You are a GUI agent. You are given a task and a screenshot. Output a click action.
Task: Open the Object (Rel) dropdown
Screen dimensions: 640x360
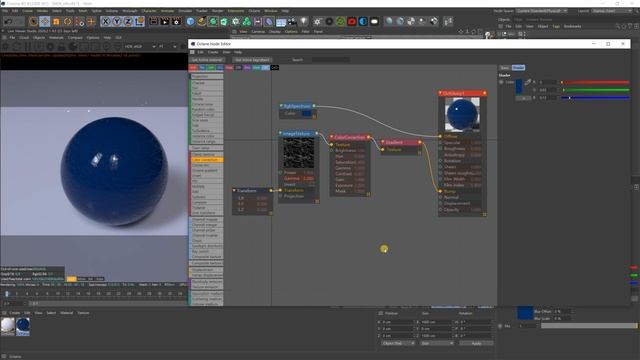coord(398,343)
